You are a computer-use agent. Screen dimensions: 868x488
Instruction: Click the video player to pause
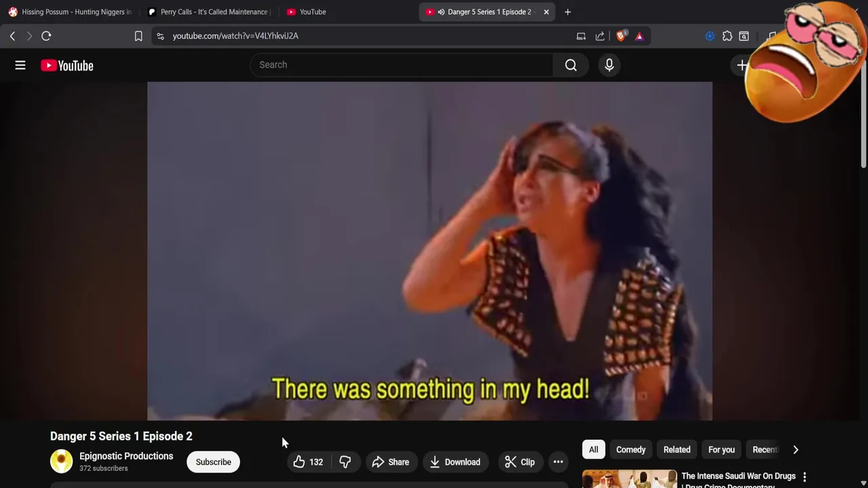[x=430, y=251]
